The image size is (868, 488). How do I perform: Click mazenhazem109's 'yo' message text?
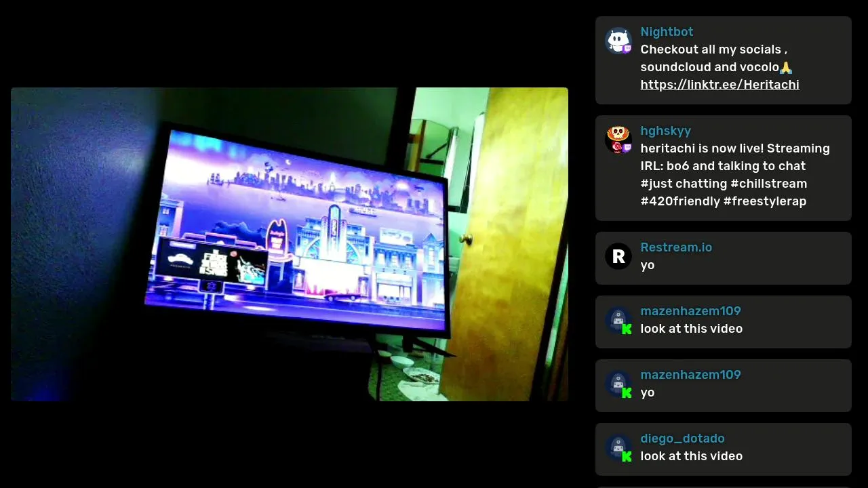tap(648, 392)
